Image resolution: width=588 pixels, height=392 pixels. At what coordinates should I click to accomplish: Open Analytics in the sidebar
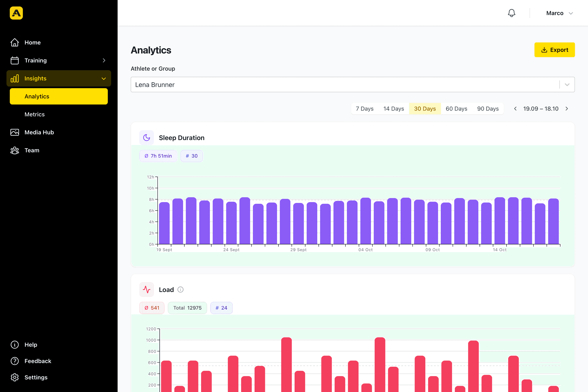[59, 96]
